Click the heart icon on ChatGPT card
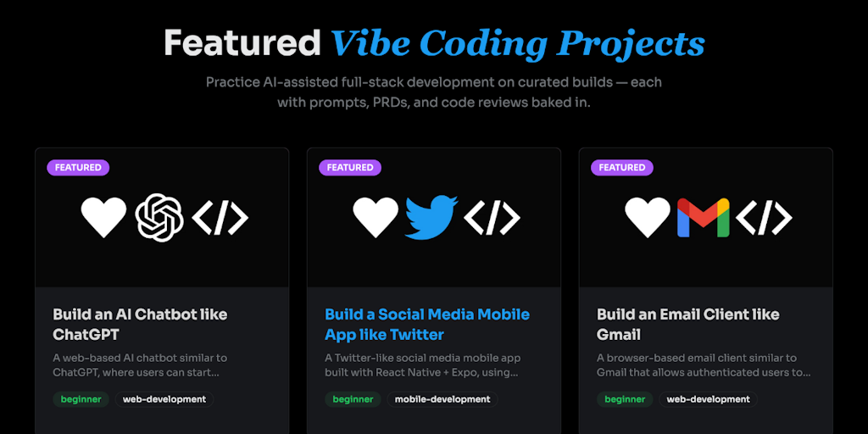 tap(103, 218)
